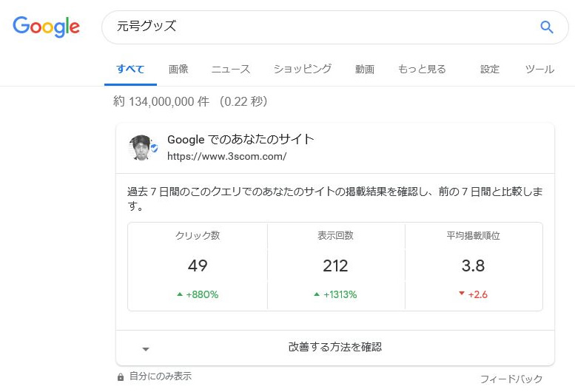Click the green up arrow under クリック数

[180, 294]
